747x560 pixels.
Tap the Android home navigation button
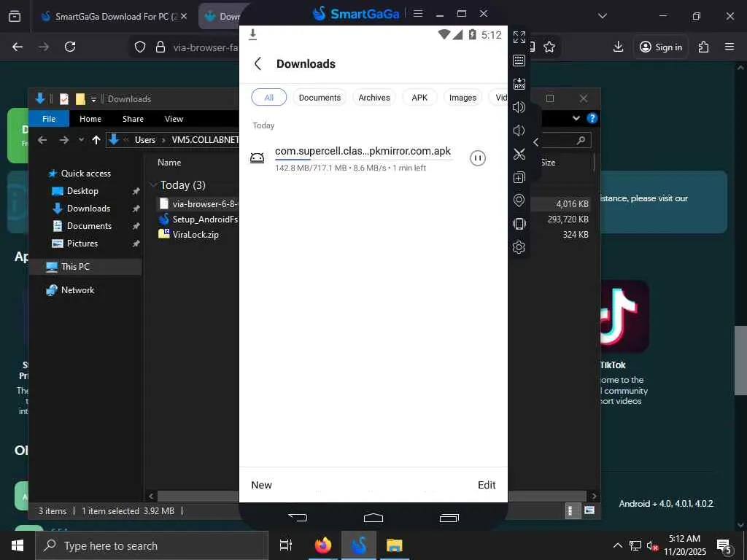[373, 518]
